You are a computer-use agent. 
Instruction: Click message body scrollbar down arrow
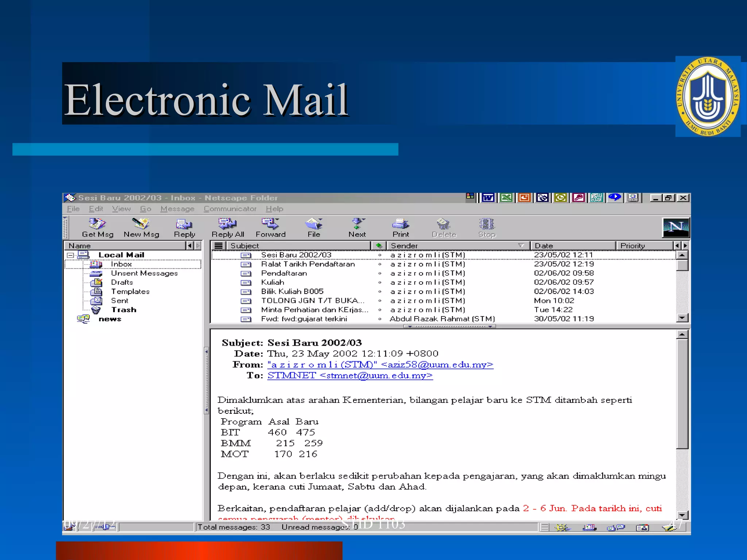pyautogui.click(x=682, y=515)
